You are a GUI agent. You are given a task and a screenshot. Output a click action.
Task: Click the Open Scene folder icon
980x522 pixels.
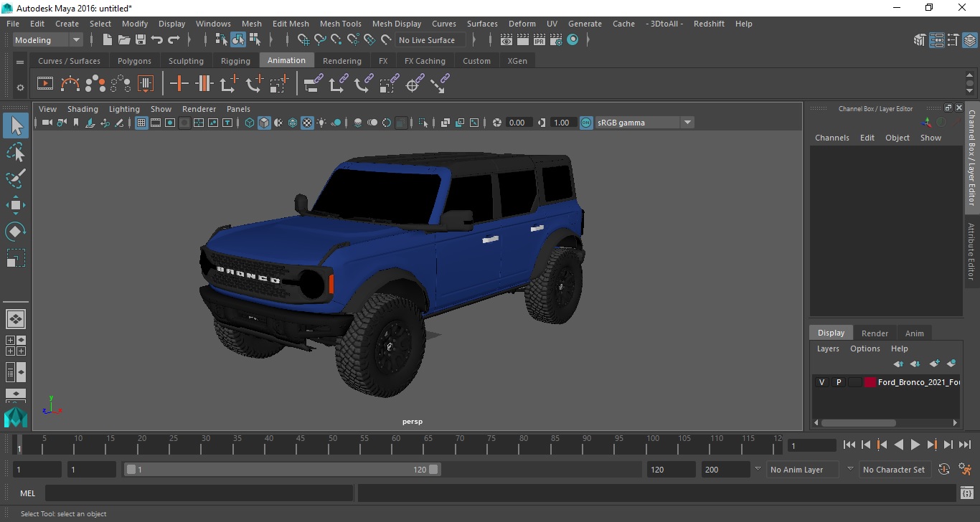tap(124, 40)
